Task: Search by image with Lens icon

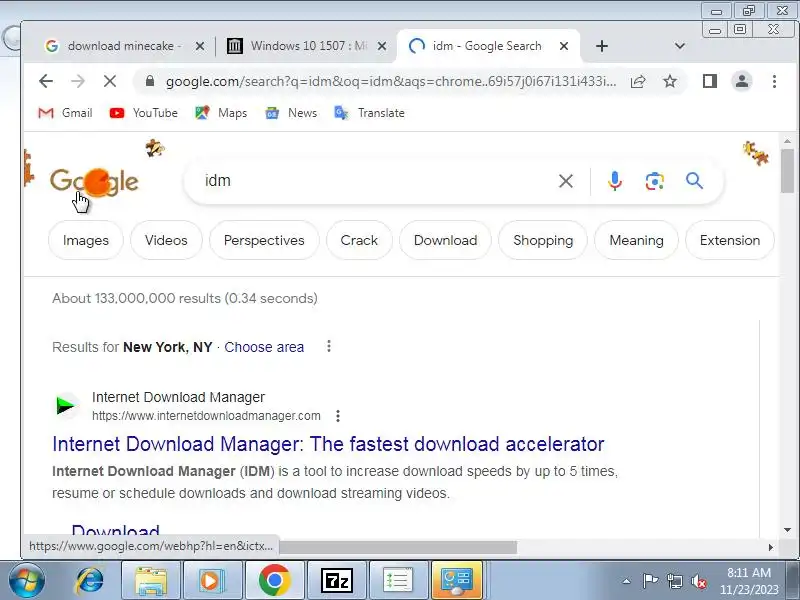Action: click(655, 181)
